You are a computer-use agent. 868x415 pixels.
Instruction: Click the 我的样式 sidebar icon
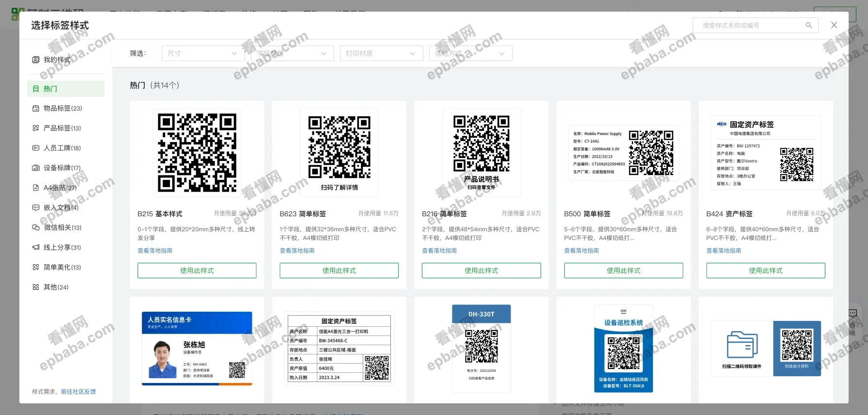[x=35, y=60]
